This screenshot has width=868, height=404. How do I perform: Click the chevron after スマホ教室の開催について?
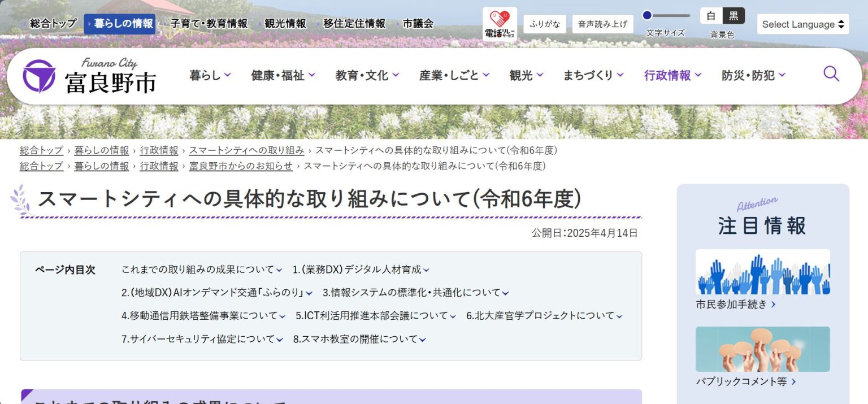pyautogui.click(x=423, y=340)
